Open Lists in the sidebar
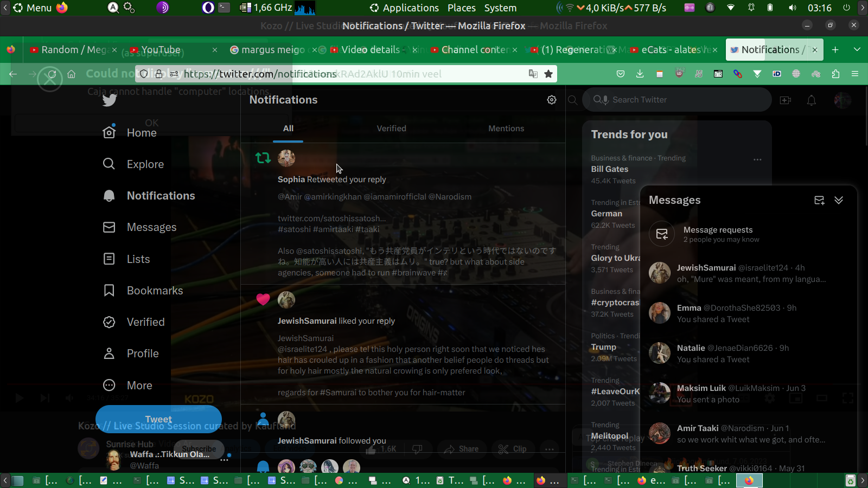868x488 pixels. [126, 259]
